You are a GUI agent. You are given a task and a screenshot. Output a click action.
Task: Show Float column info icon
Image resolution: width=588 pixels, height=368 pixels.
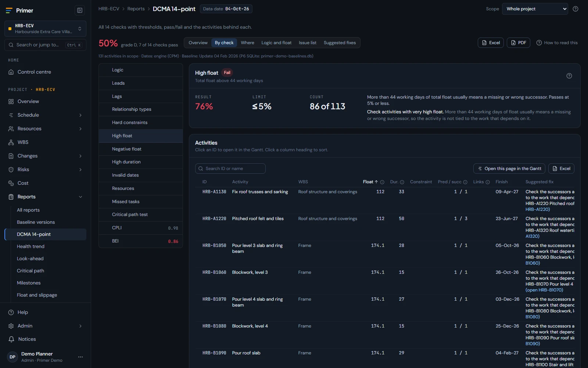(382, 182)
